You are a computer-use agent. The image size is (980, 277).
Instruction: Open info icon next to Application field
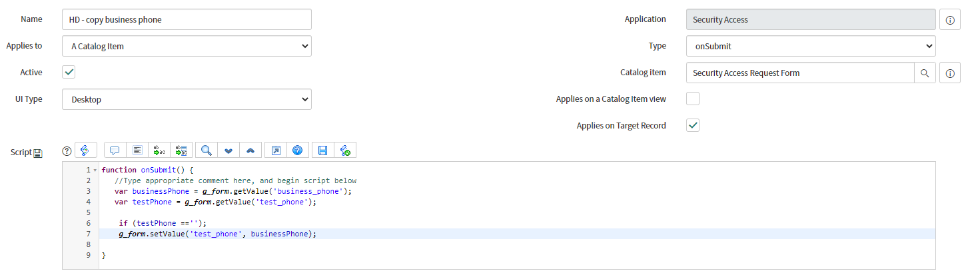(950, 20)
